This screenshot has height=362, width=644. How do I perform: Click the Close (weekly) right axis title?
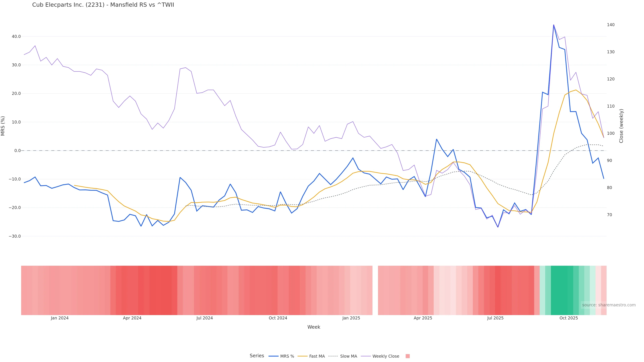pyautogui.click(x=621, y=126)
